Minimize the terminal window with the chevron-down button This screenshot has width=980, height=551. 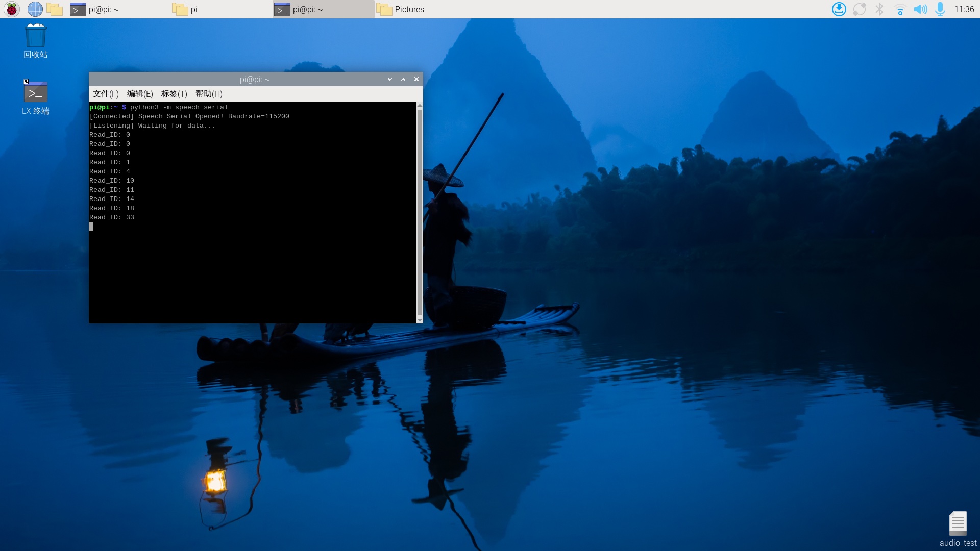390,79
